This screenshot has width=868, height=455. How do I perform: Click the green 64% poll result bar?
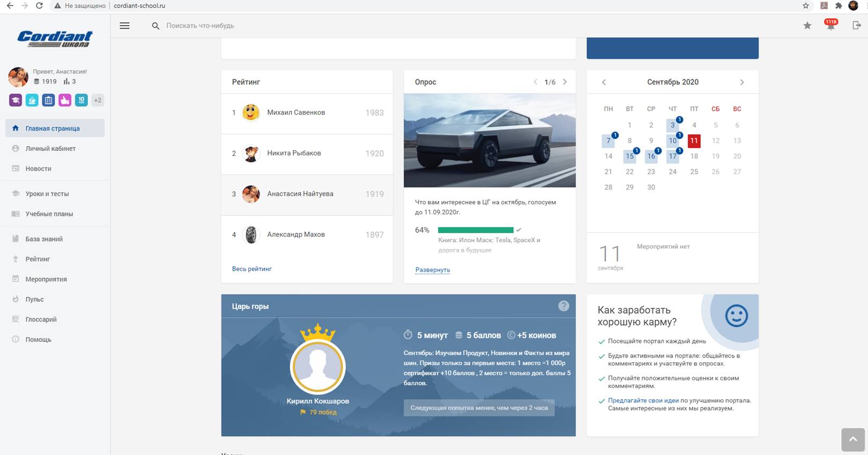click(476, 230)
